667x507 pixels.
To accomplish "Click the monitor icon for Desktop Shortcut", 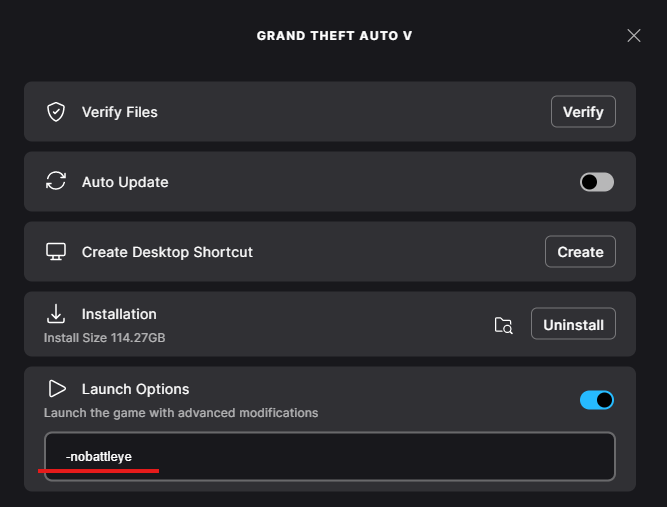I will [56, 251].
